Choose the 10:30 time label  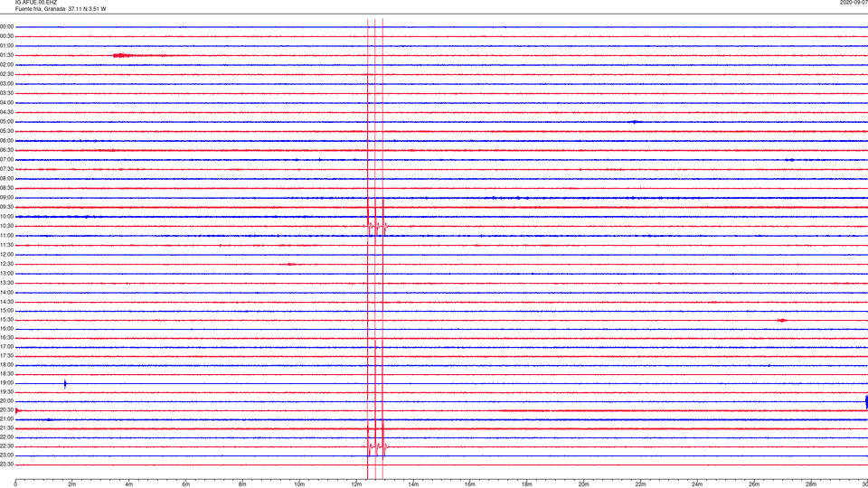(6, 226)
